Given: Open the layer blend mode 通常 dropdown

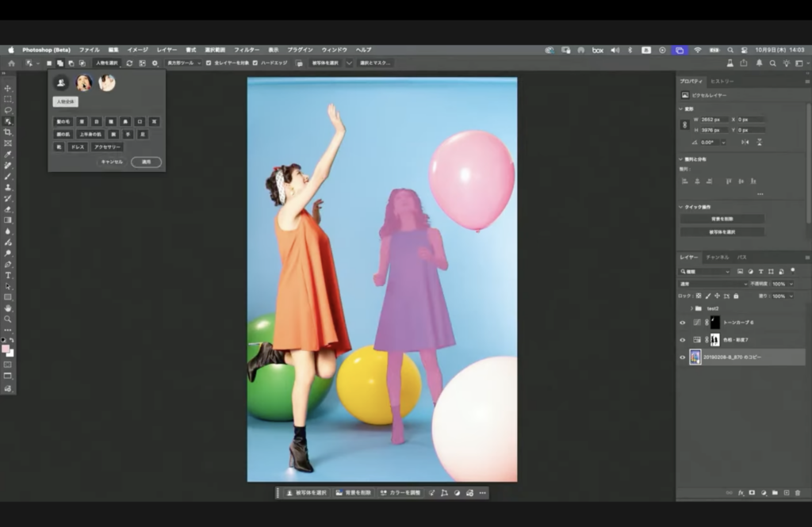Looking at the screenshot, I should [712, 284].
